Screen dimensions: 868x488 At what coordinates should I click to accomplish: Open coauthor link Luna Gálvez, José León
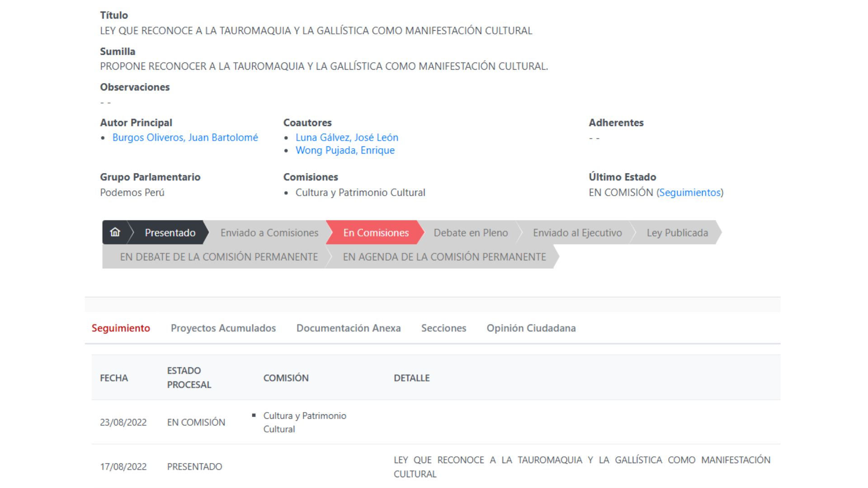pyautogui.click(x=347, y=137)
